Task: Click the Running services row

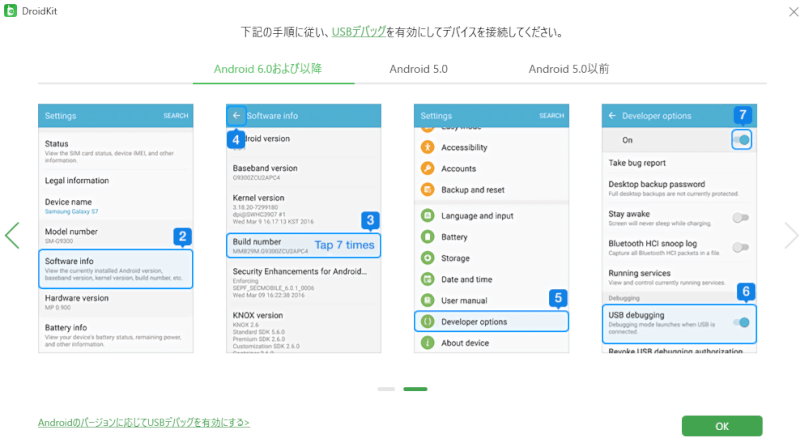Action: [x=679, y=277]
